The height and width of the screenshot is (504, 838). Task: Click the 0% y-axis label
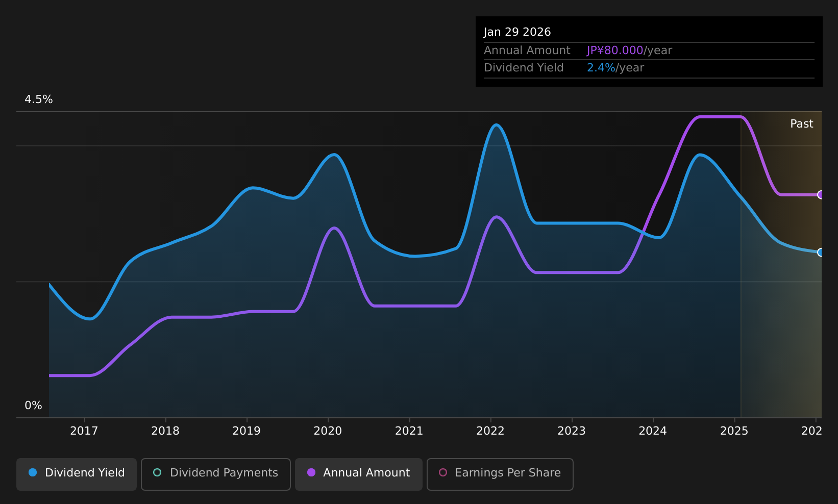click(x=33, y=406)
